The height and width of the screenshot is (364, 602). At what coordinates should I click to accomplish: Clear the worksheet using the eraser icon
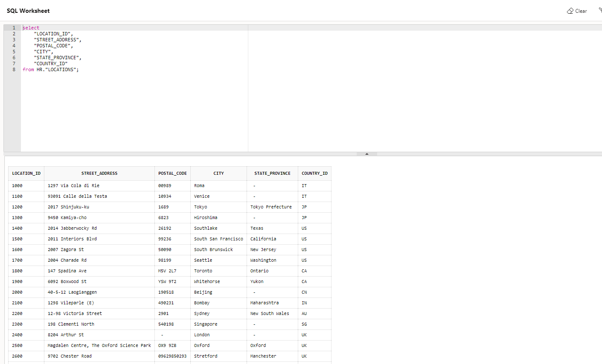pos(576,11)
